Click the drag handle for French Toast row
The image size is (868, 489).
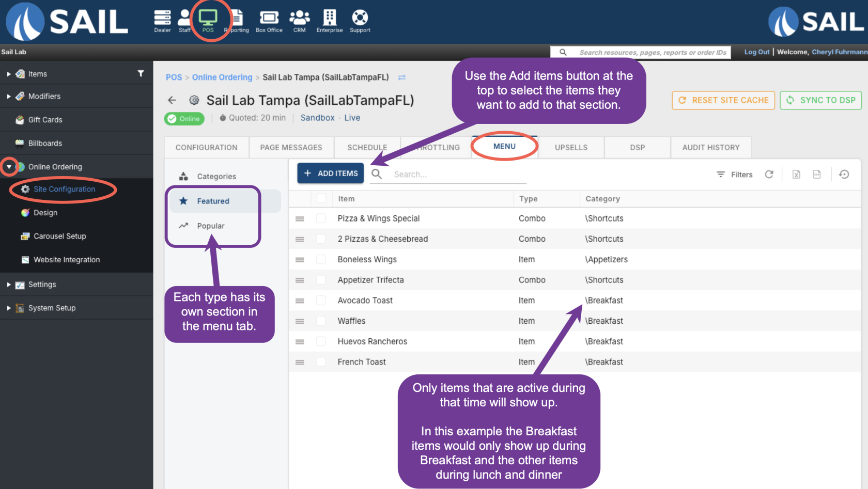pos(300,362)
